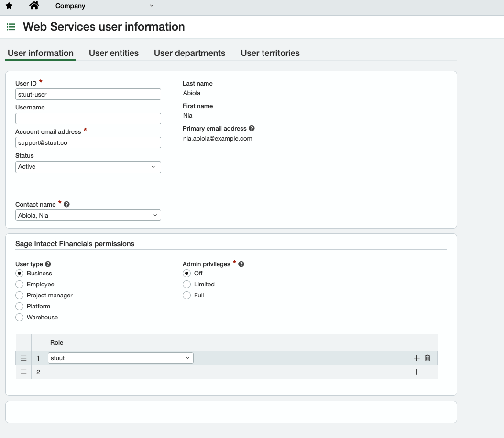Click the User ID input field
Screen dimensions: 504x438
(x=88, y=95)
